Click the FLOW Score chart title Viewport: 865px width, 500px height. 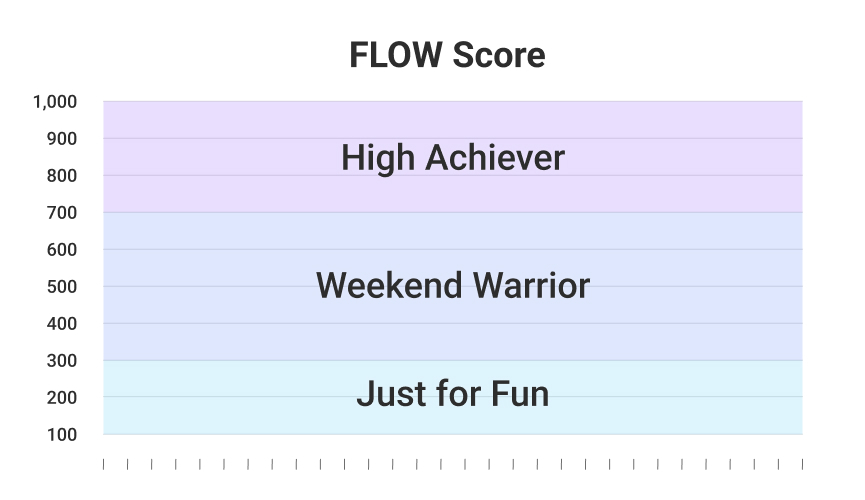coord(447,55)
